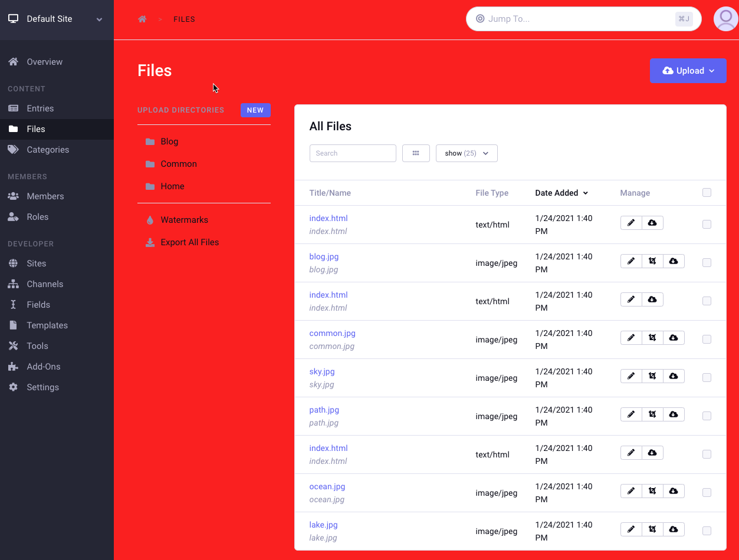Expand the Upload dropdown button
The height and width of the screenshot is (560, 739).
(x=688, y=71)
